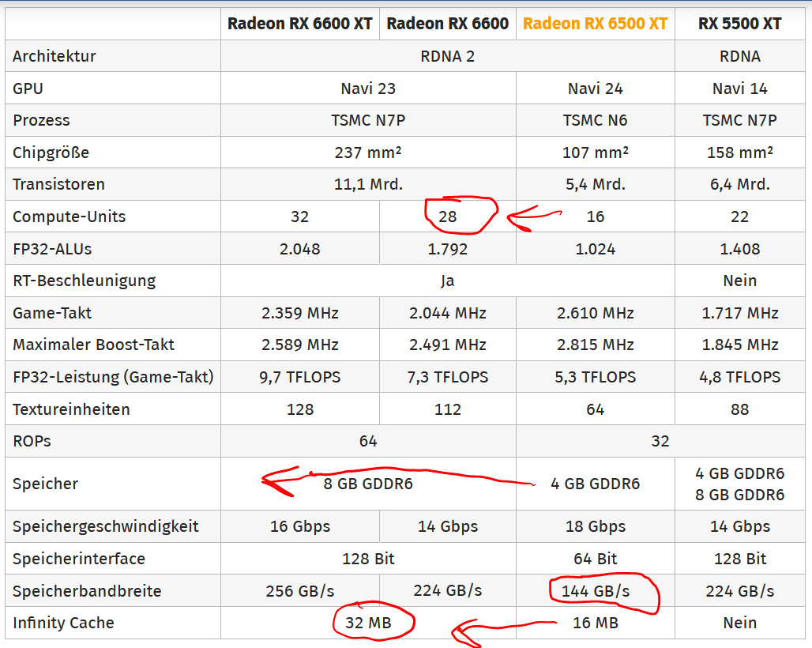Click the 2.491 MHz boost value
812x648 pixels.
447,345
